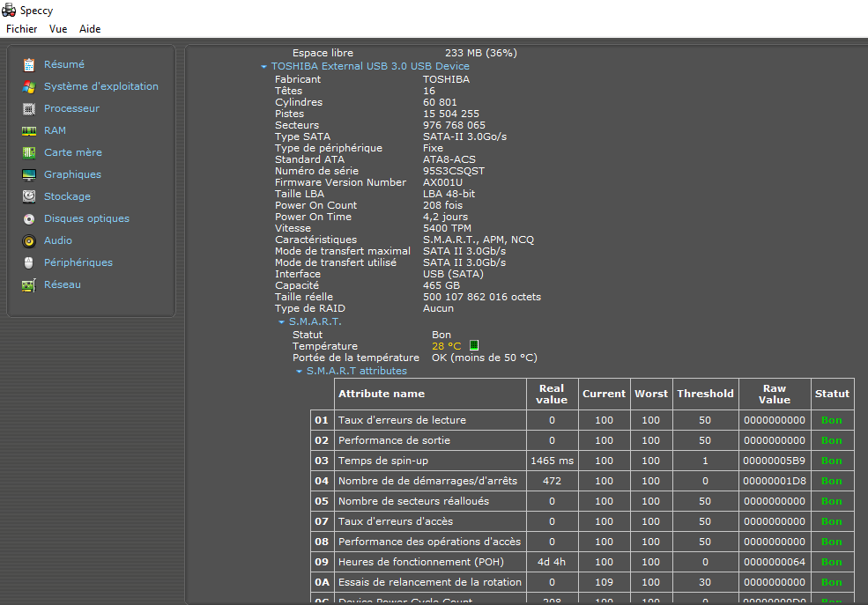Collapse the TOSHIBA External USB 3.0 device node
The height and width of the screenshot is (605, 868).
pos(263,66)
